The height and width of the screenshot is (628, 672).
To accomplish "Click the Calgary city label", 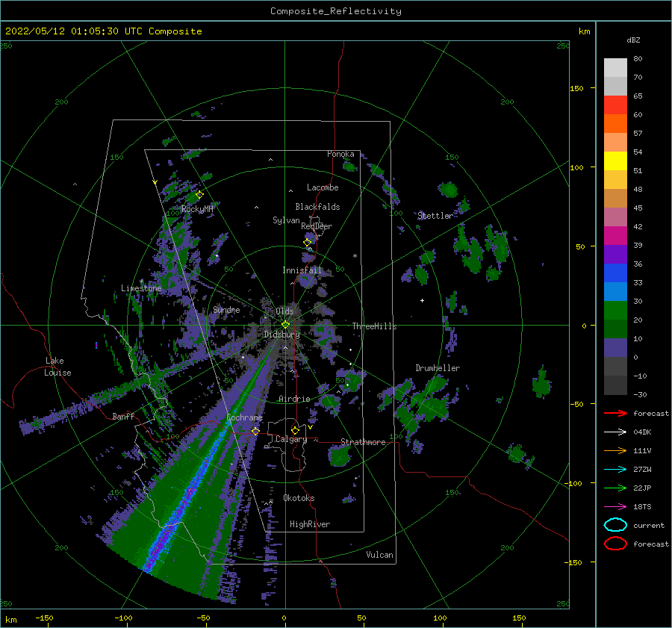I will (x=291, y=439).
